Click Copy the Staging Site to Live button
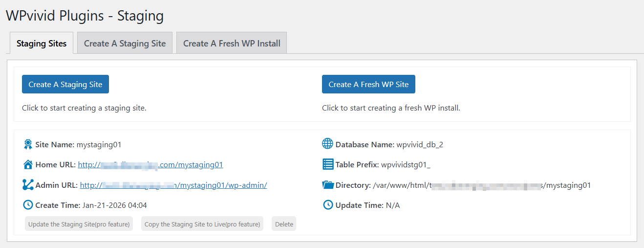The image size is (644, 248). click(202, 224)
